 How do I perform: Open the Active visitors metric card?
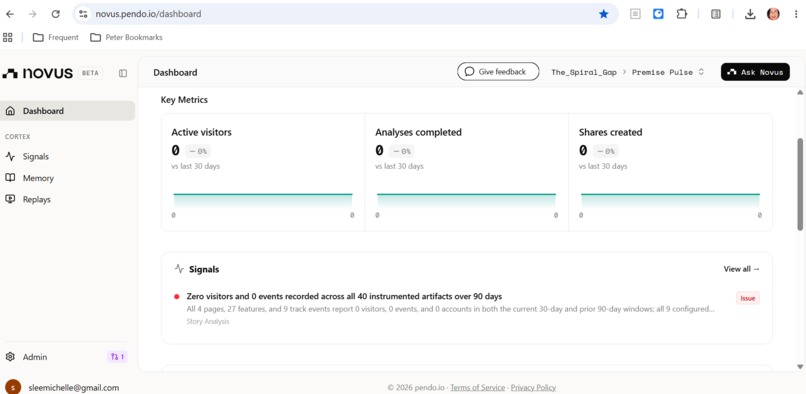tap(263, 172)
